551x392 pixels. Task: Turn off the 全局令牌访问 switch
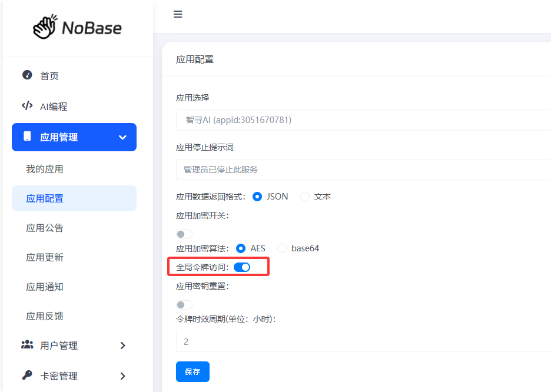tap(242, 267)
